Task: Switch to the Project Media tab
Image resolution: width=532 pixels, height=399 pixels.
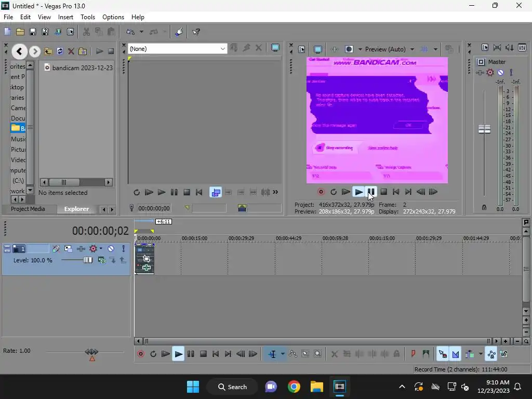Action: click(28, 209)
